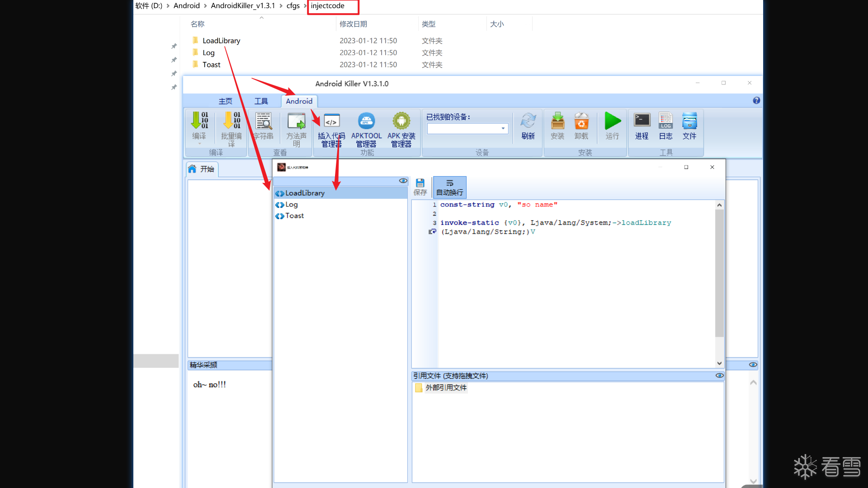The image size is (868, 488).
Task: Toggle eye icon above snippet list
Action: pyautogui.click(x=403, y=181)
